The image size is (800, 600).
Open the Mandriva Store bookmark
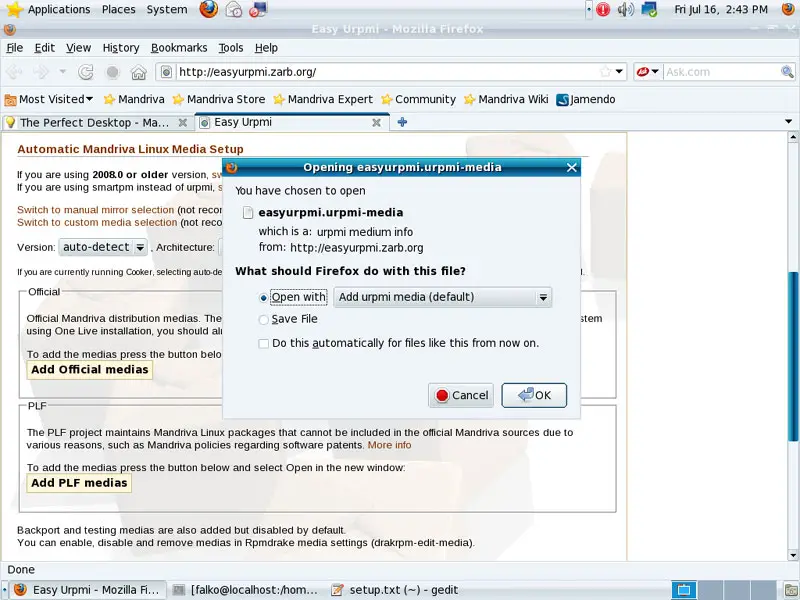click(219, 99)
